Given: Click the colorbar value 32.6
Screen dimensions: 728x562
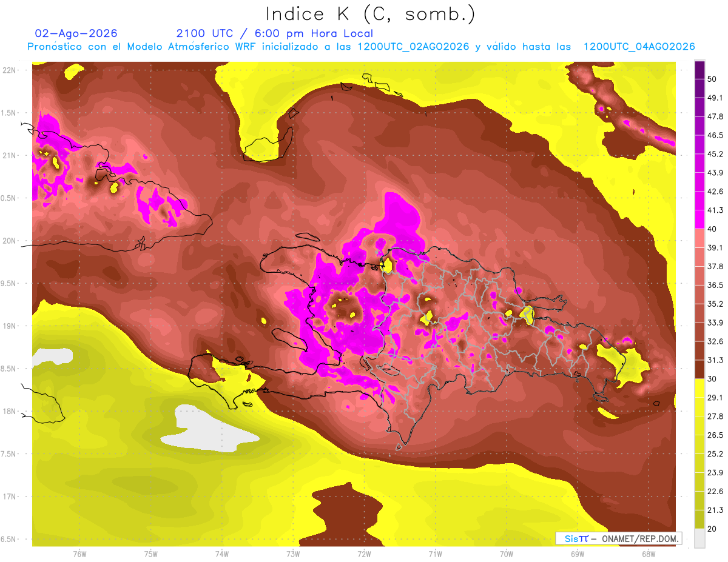Looking at the screenshot, I should [715, 341].
